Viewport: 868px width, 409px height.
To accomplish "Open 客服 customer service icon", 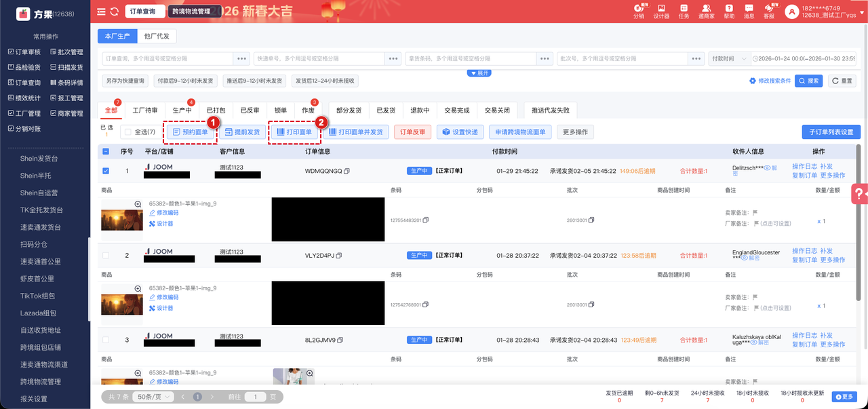I will pos(769,9).
